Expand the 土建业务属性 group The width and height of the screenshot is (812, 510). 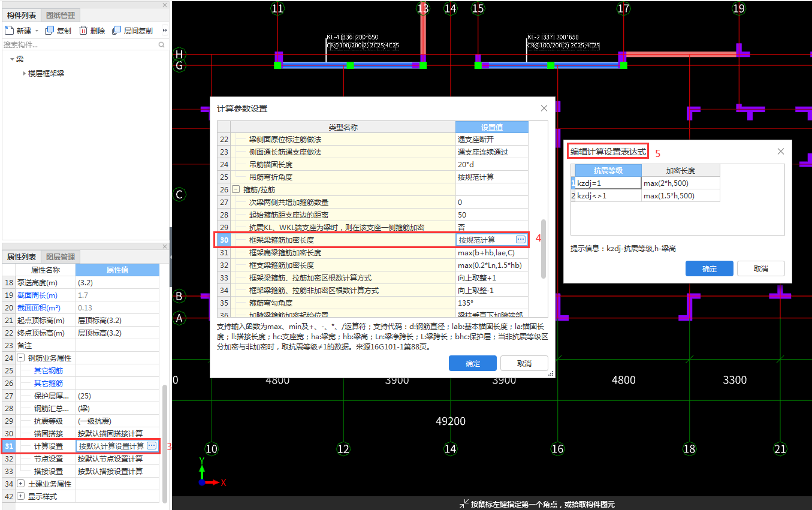pos(21,484)
